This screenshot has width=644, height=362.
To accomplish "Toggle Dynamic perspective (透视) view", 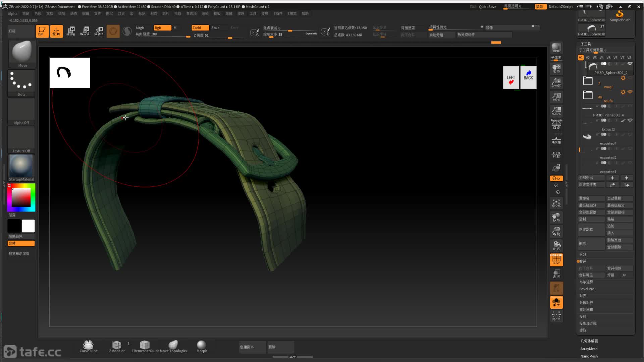I will click(556, 124).
